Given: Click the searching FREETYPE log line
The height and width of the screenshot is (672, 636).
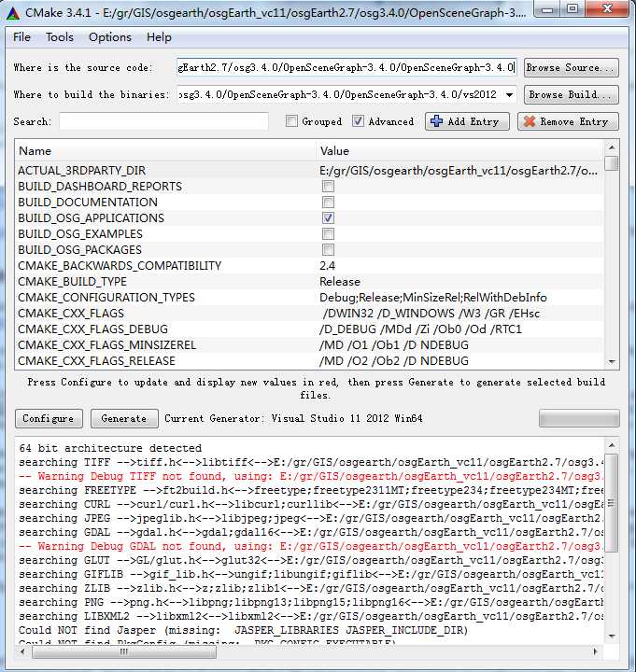Looking at the screenshot, I should tap(311, 490).
